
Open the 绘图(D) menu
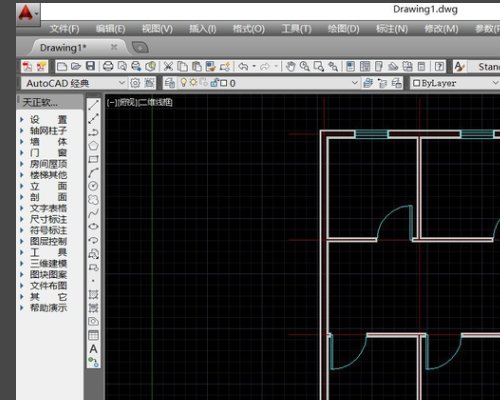click(x=343, y=29)
